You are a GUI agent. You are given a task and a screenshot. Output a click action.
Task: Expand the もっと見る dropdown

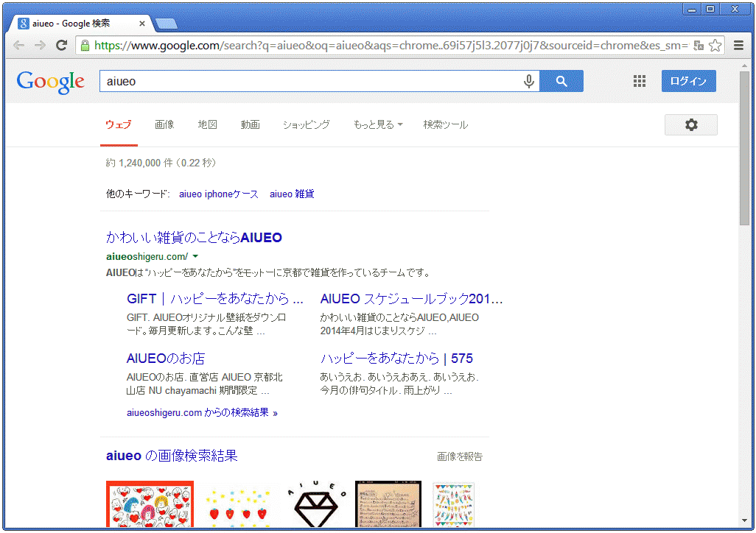(x=378, y=125)
